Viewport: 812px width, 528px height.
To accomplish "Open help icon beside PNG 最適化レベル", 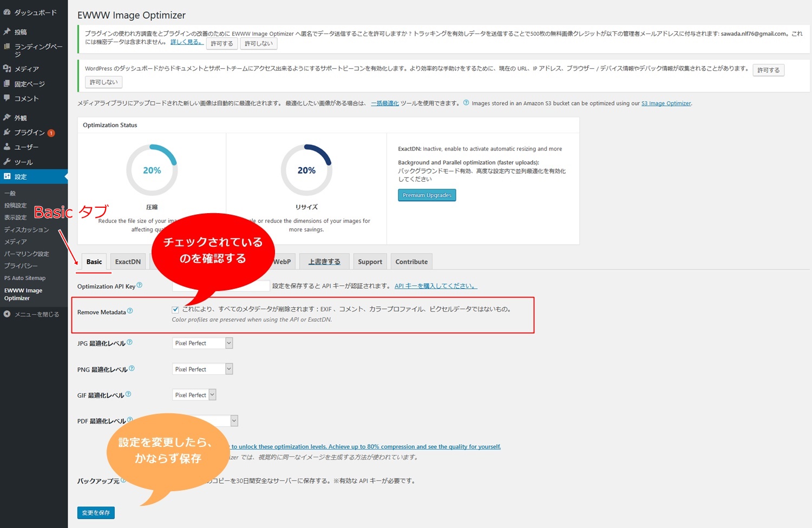I will [x=132, y=368].
